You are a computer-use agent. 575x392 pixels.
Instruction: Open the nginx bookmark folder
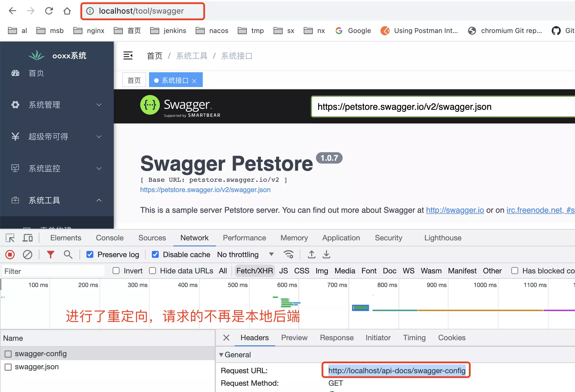pos(89,30)
